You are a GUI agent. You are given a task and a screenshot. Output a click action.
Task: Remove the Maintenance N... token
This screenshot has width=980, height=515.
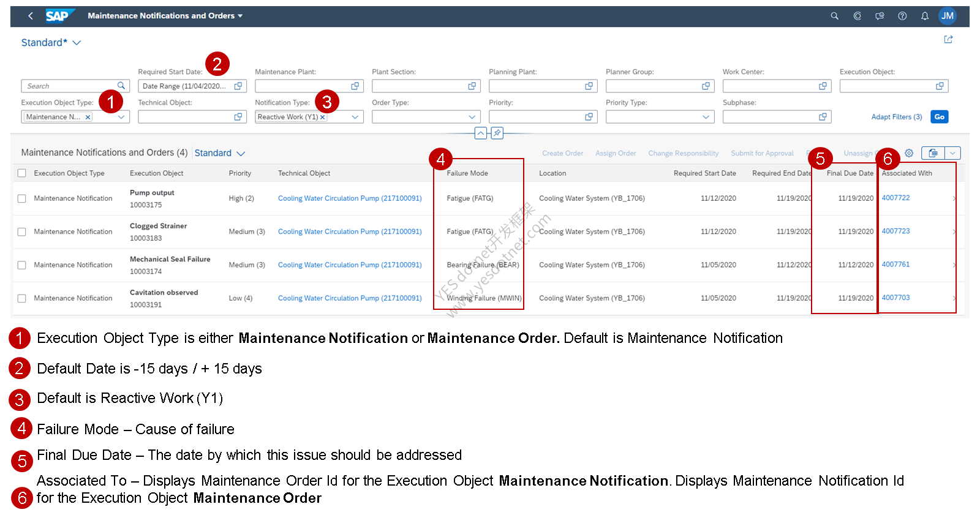pyautogui.click(x=88, y=117)
